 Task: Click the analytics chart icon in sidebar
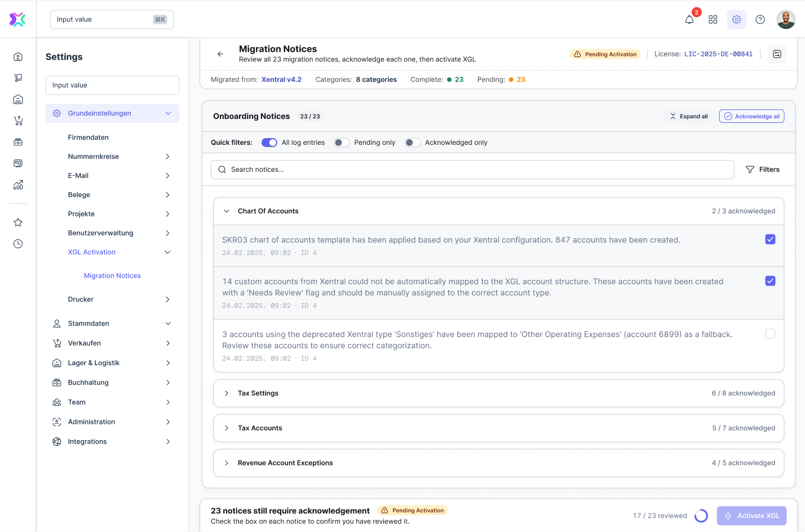coord(18,185)
